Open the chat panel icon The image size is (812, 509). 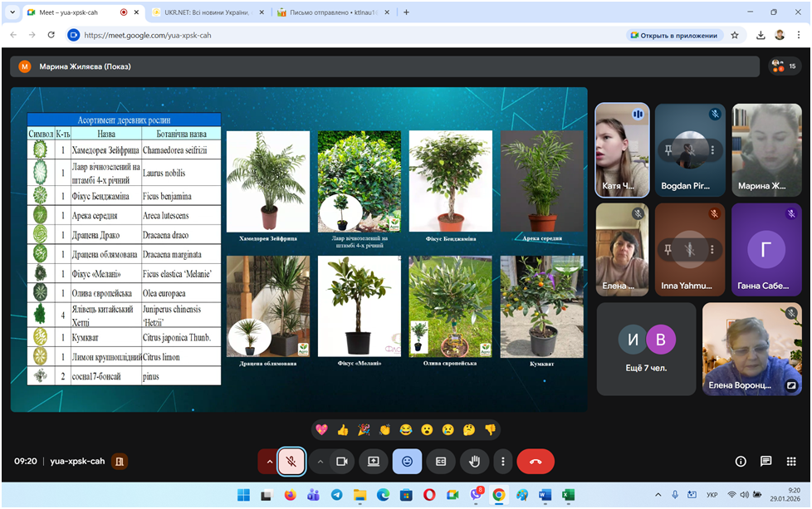click(x=766, y=461)
